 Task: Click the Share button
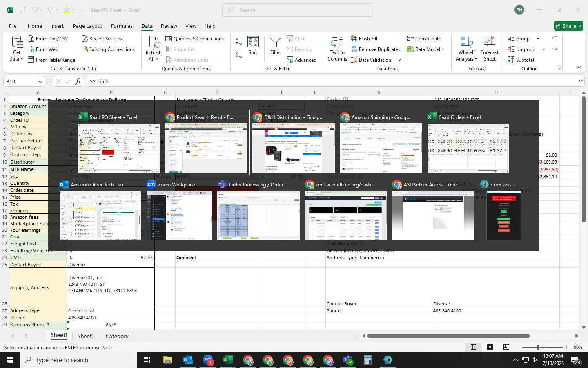[568, 26]
